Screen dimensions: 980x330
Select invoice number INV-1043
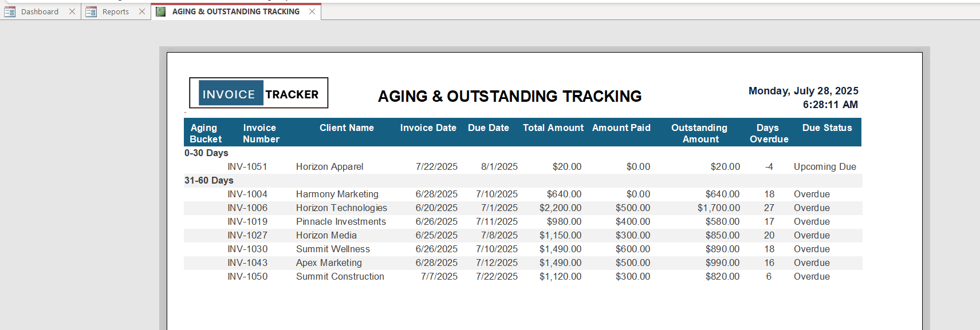247,263
